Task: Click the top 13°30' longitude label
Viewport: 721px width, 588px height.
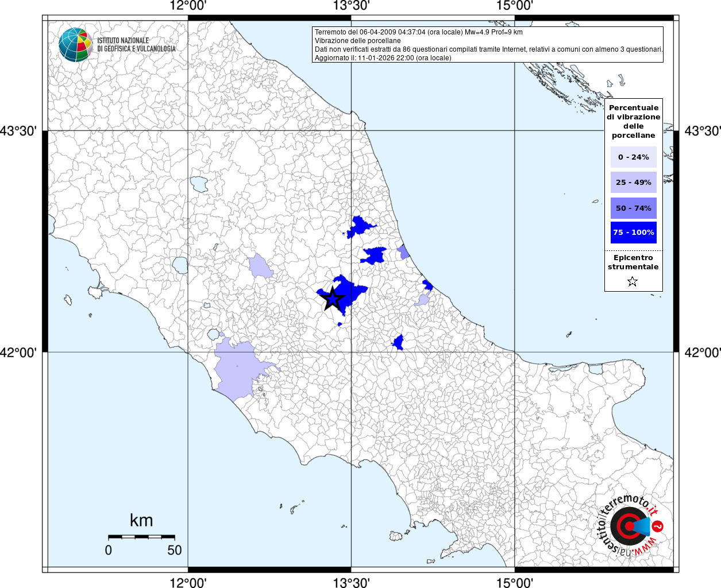Action: [x=351, y=6]
